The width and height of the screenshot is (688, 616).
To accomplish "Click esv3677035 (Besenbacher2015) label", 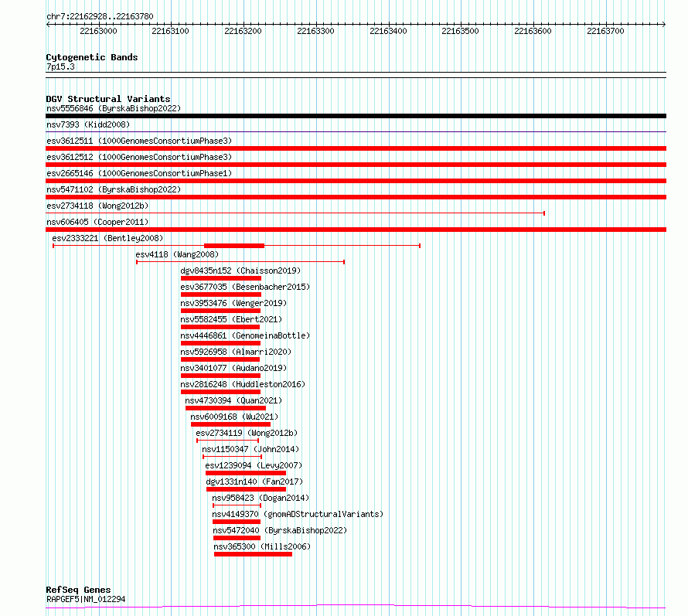I will coord(245,287).
